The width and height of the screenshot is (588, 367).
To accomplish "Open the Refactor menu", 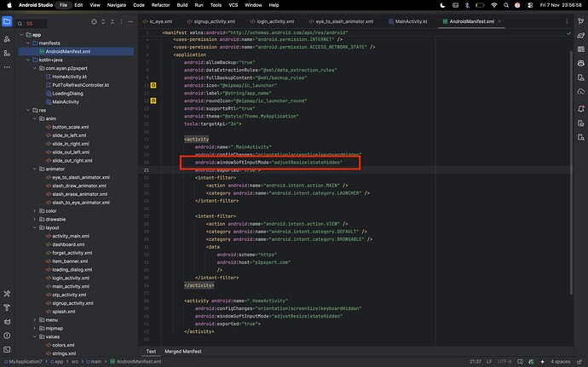I will [x=160, y=5].
